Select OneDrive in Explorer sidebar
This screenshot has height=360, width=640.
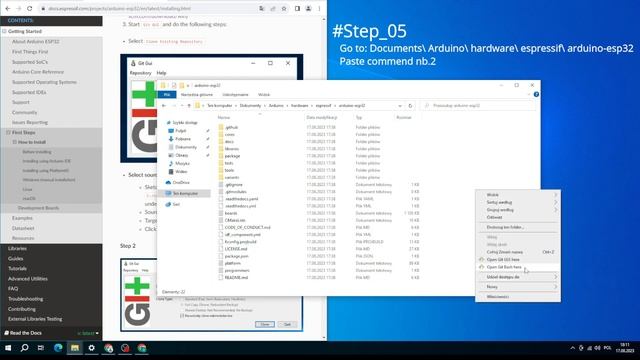(181, 182)
